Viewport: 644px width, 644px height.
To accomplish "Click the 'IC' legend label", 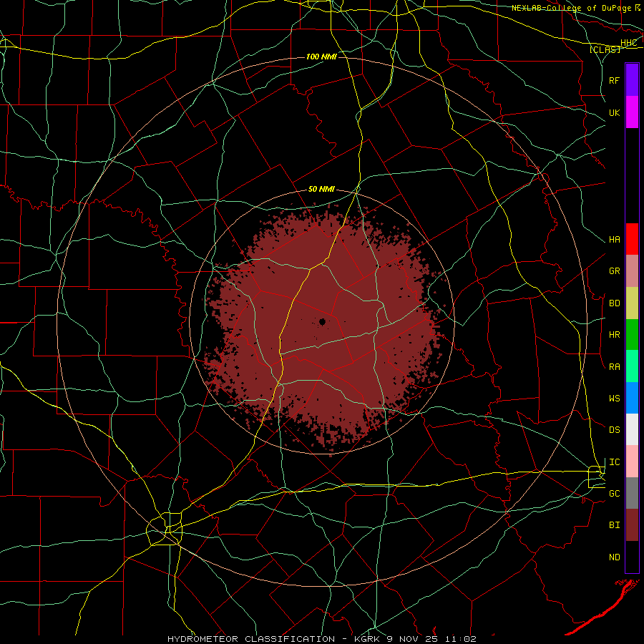I will pyautogui.click(x=614, y=462).
